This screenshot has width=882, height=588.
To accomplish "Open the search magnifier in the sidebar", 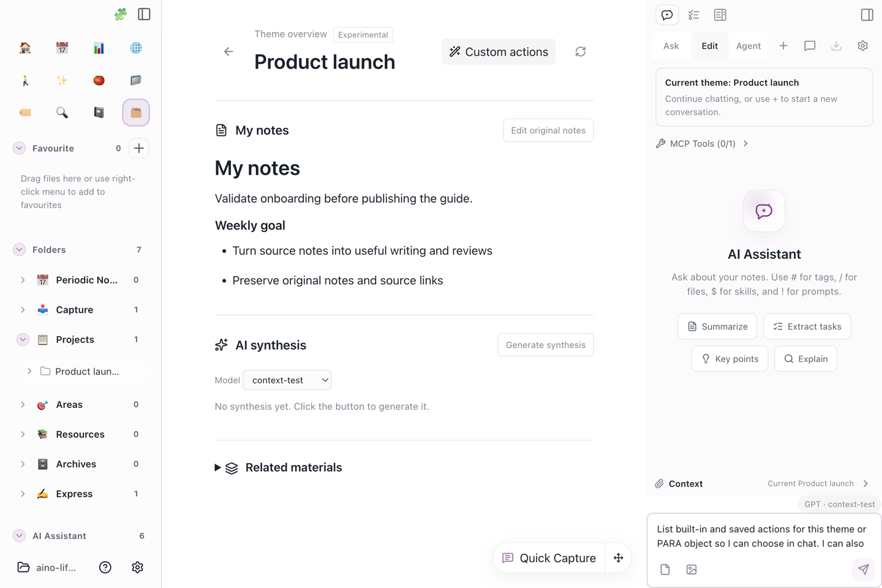I will [62, 113].
